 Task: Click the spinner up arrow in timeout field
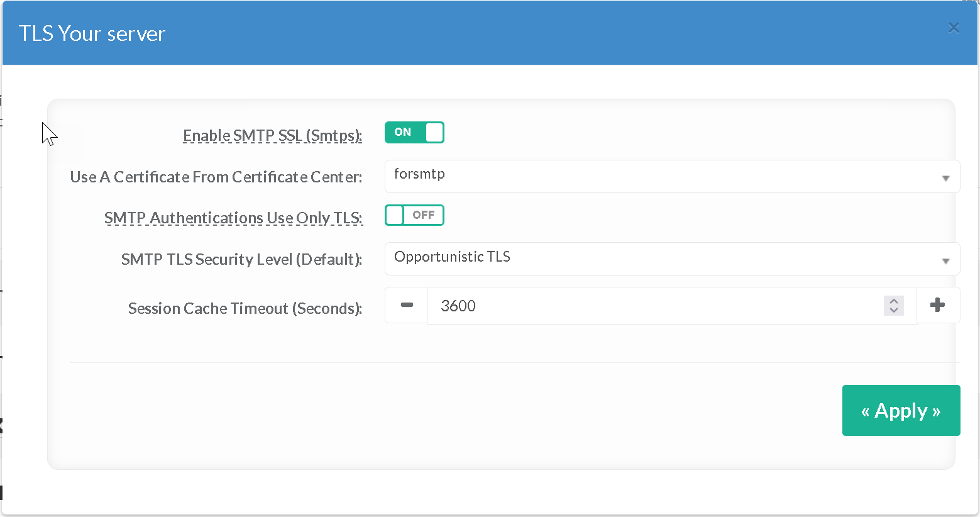[894, 301]
